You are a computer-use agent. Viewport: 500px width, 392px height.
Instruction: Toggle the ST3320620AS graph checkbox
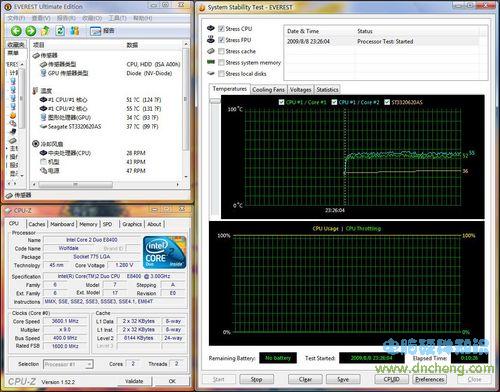387,102
